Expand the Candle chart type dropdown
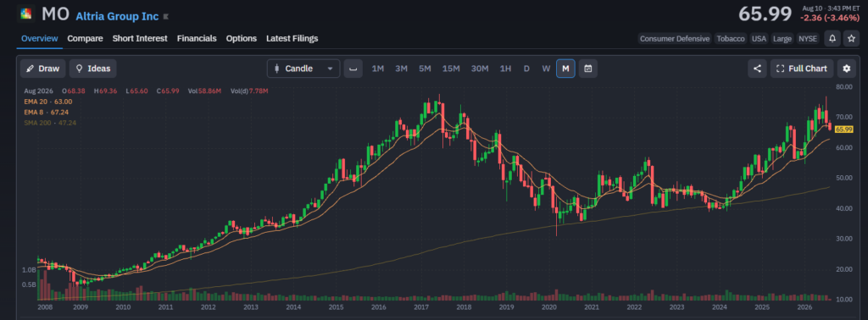 (303, 69)
